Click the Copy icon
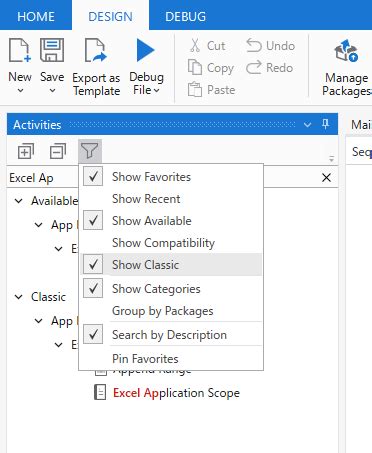 [195, 67]
